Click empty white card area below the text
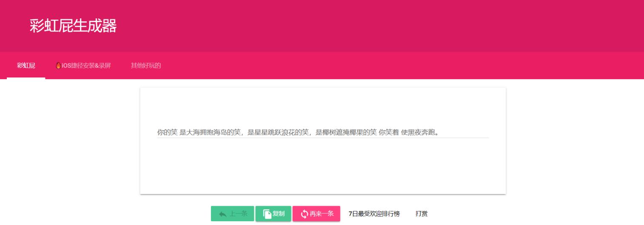The width and height of the screenshot is (644, 225). [x=323, y=168]
